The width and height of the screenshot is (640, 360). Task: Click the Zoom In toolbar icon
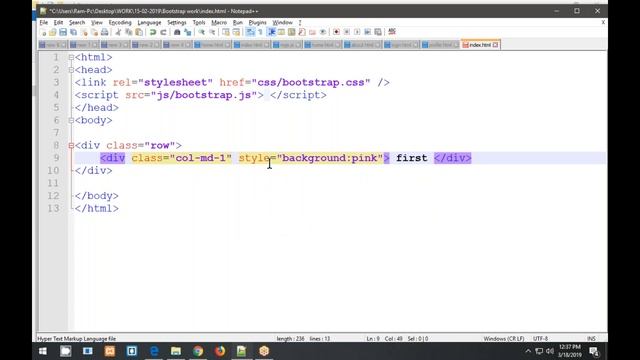point(201,32)
